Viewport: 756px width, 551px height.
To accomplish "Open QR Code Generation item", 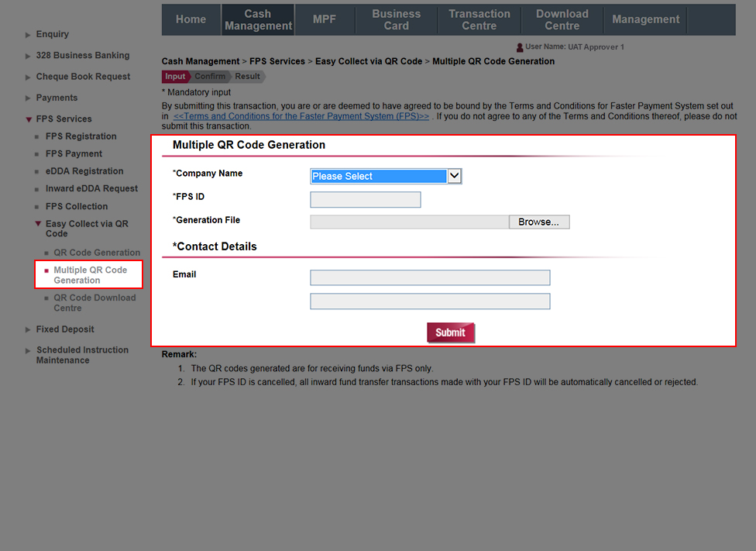I will coord(97,253).
